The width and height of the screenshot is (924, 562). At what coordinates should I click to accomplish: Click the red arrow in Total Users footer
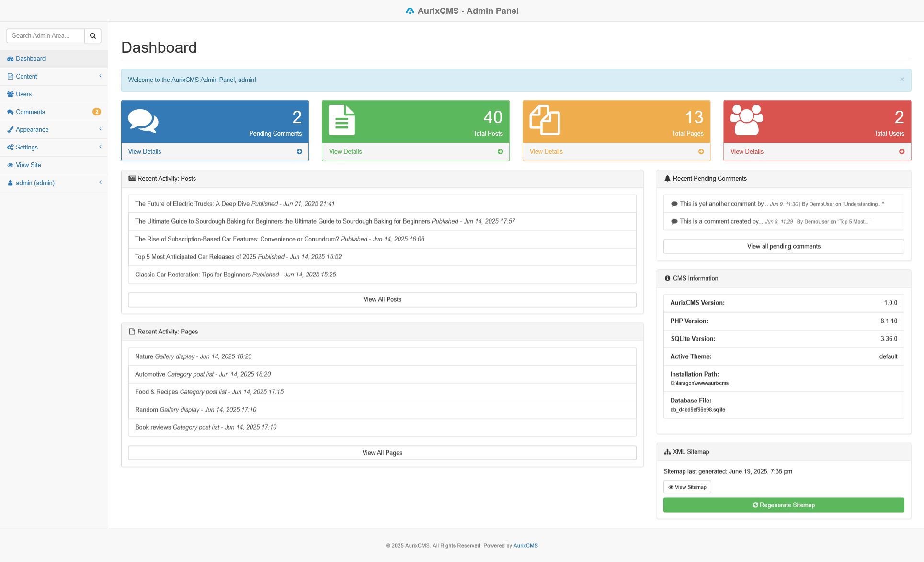point(901,152)
